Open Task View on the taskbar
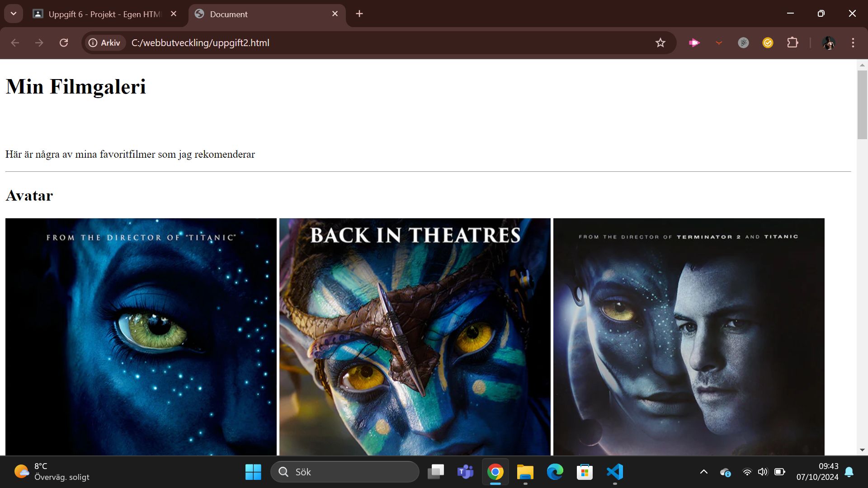868x488 pixels. 436,472
